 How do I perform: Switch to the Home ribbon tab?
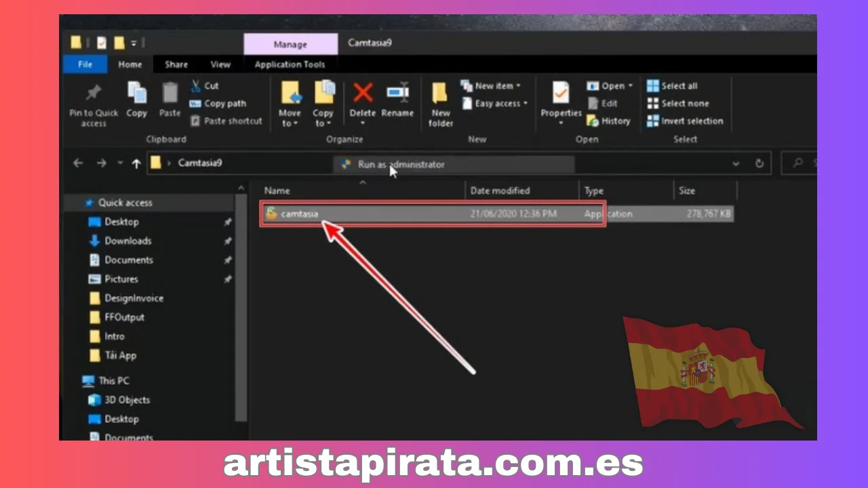pos(130,64)
